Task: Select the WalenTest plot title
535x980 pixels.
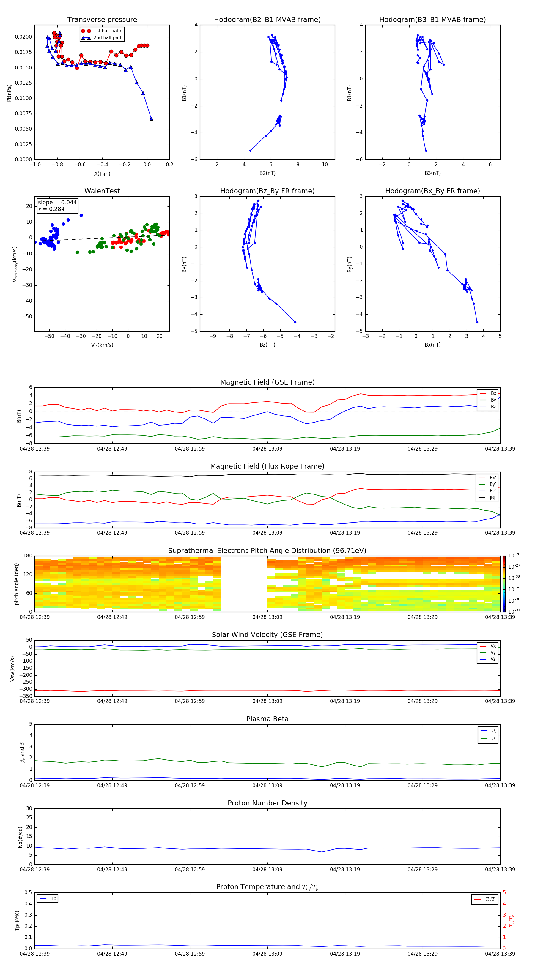Action: pyautogui.click(x=102, y=191)
